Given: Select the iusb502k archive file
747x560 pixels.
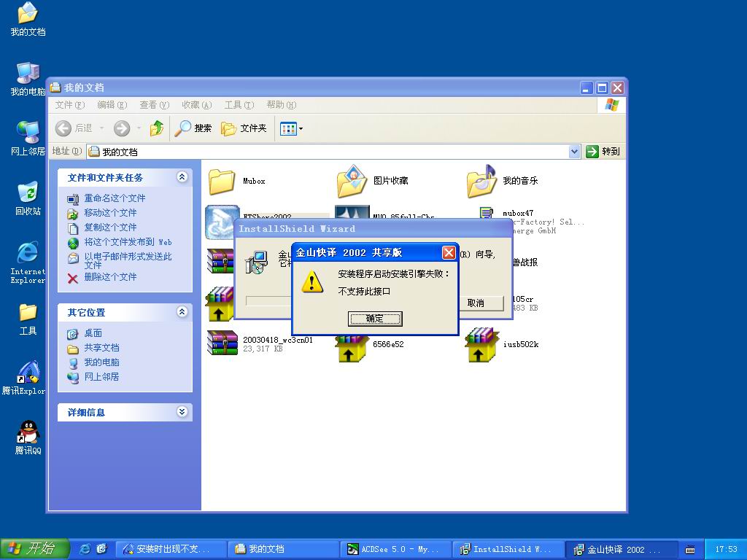Looking at the screenshot, I should click(502, 345).
